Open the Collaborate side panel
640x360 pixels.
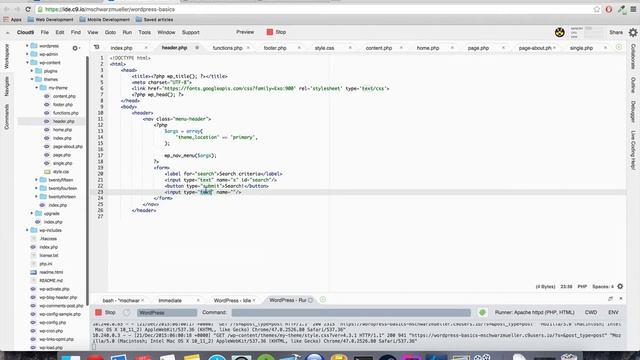pyautogui.click(x=633, y=56)
